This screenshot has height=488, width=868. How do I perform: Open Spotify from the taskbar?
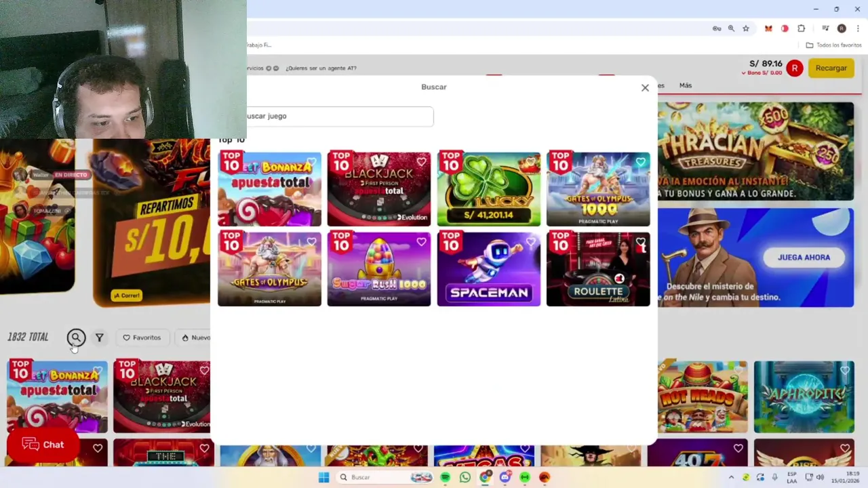pos(445,477)
